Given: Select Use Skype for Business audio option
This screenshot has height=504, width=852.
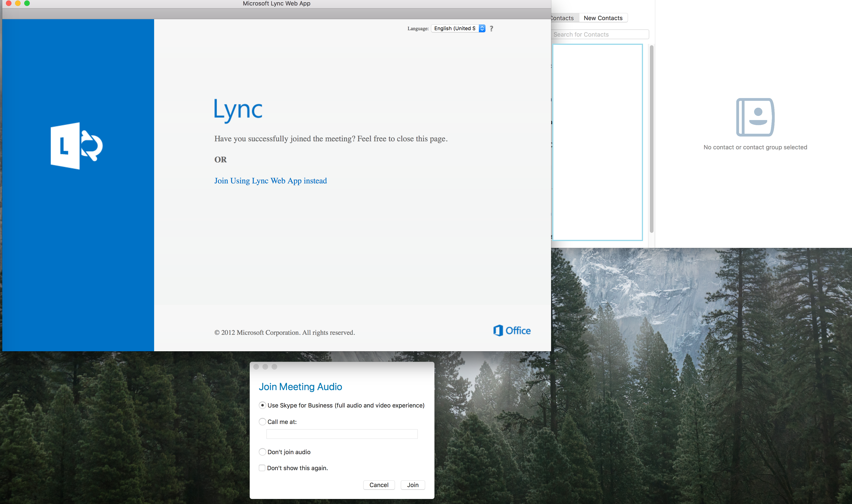Looking at the screenshot, I should (262, 405).
